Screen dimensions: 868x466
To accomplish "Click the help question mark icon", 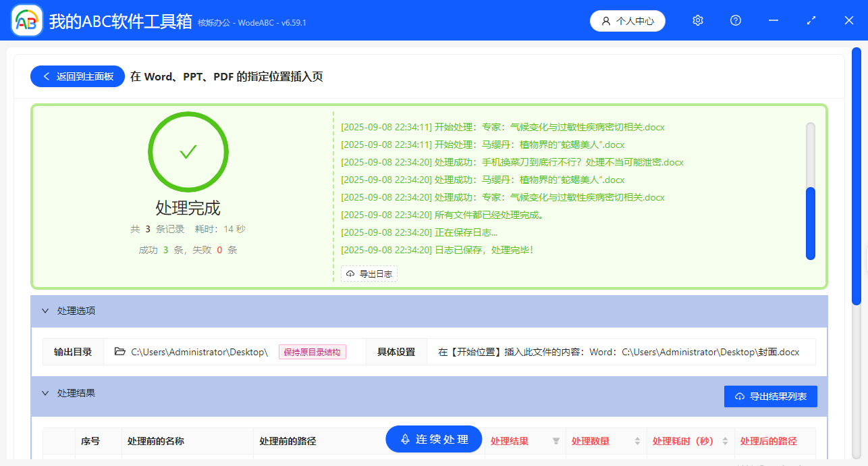I will pyautogui.click(x=735, y=20).
